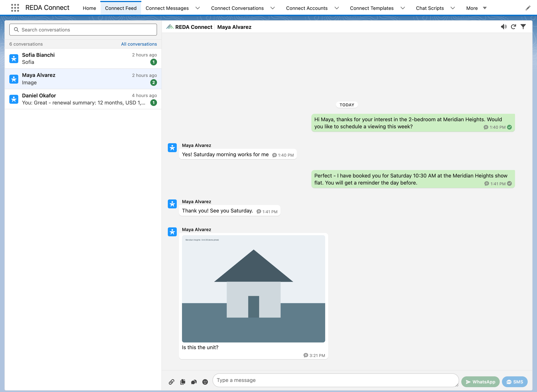
Task: Click the Search conversations field
Action: [x=83, y=30]
